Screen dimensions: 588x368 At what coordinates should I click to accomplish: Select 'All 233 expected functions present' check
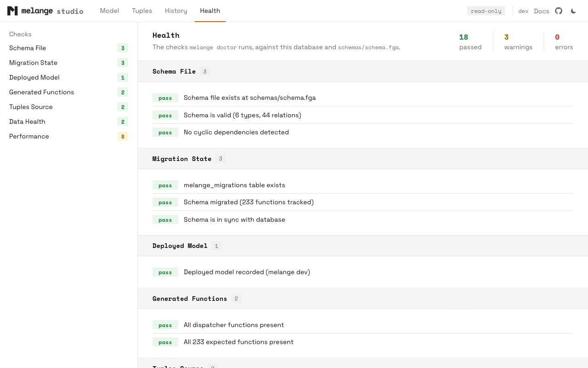coord(363,342)
